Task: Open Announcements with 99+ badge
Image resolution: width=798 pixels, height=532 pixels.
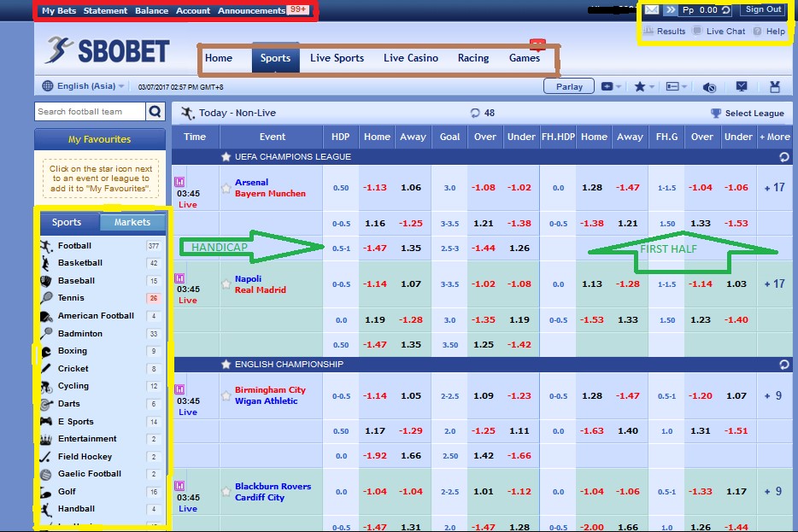Action: point(262,10)
